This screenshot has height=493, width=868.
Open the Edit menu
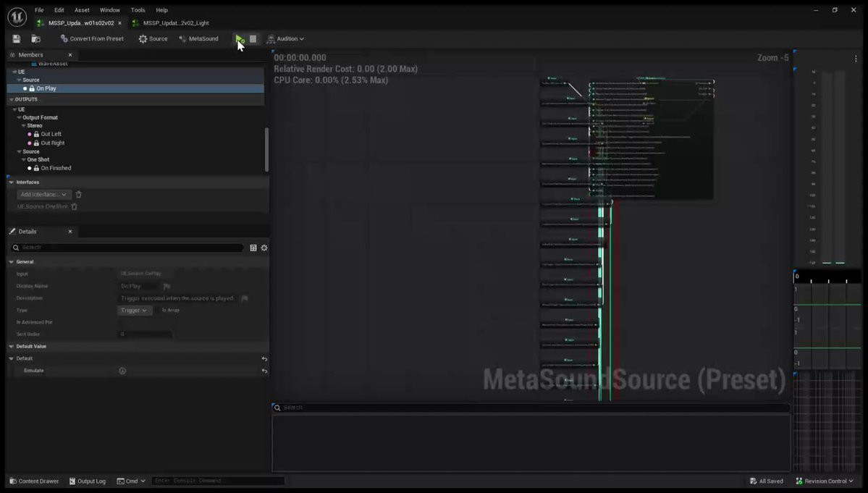tap(59, 10)
